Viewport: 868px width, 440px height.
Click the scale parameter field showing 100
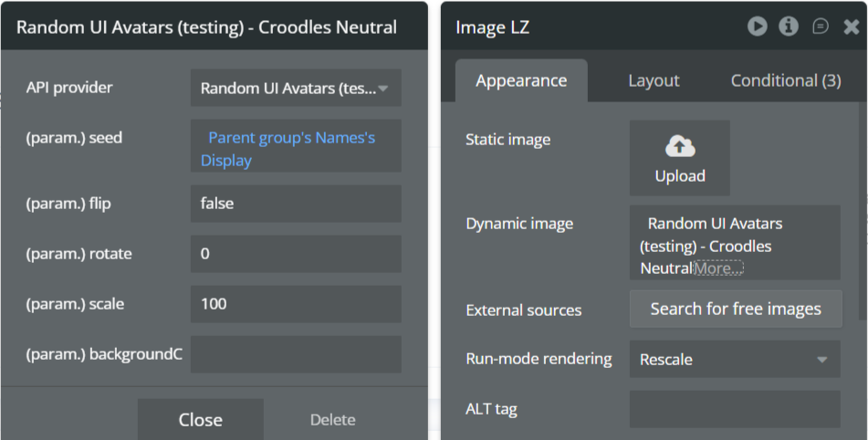click(x=296, y=304)
